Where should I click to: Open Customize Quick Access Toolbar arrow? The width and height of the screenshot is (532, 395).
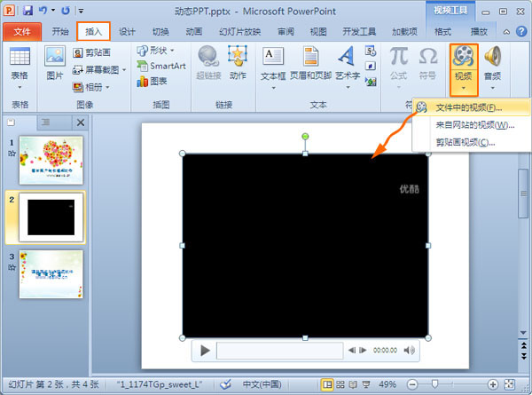pos(81,11)
